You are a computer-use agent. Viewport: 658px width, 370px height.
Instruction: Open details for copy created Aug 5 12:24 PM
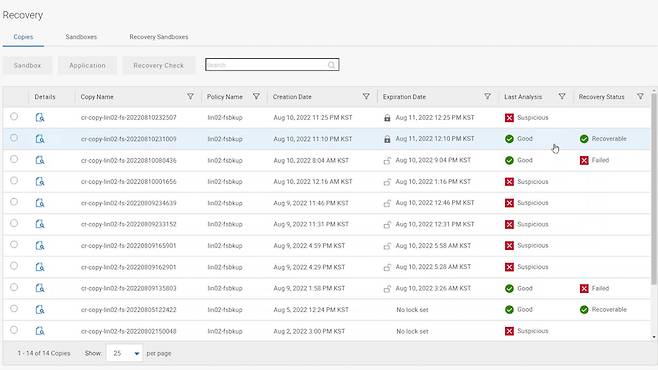tap(40, 310)
